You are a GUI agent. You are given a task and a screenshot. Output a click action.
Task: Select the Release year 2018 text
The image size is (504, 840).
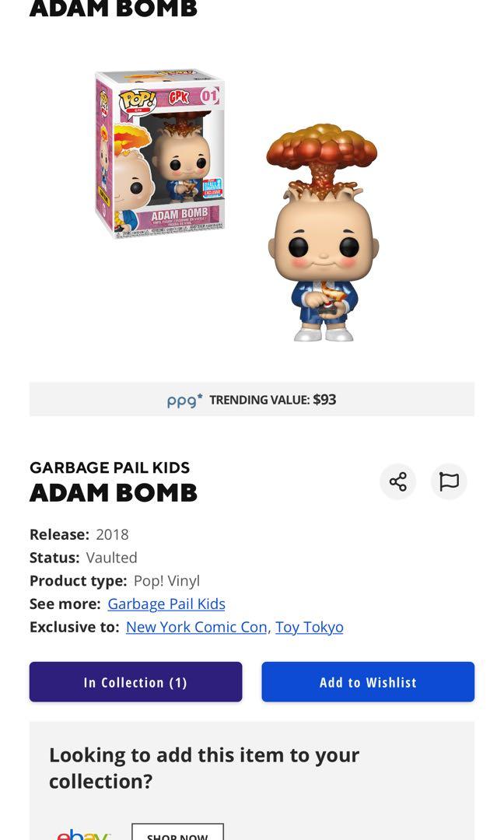(112, 534)
